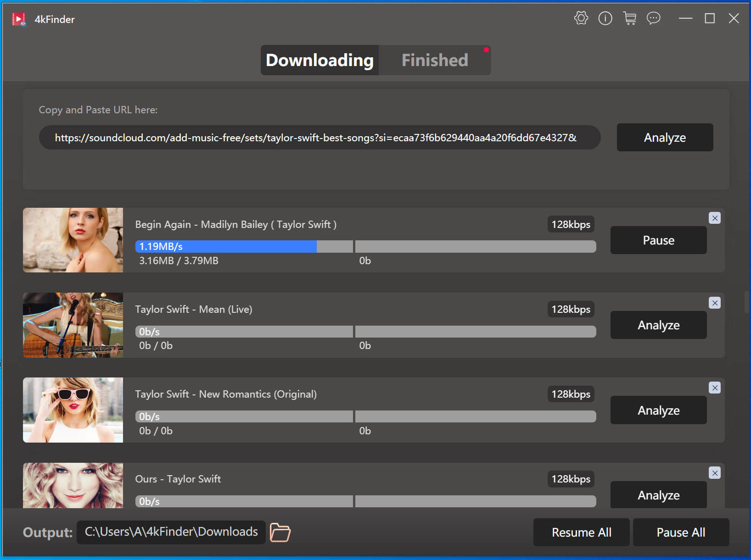Select the Downloading tab
This screenshot has height=560, width=751.
pyautogui.click(x=319, y=60)
